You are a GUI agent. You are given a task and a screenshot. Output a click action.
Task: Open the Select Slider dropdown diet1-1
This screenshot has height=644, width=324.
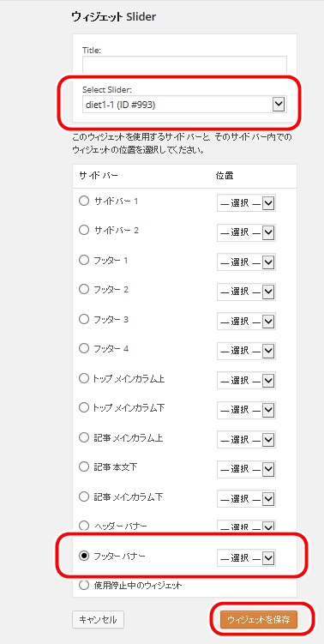184,105
